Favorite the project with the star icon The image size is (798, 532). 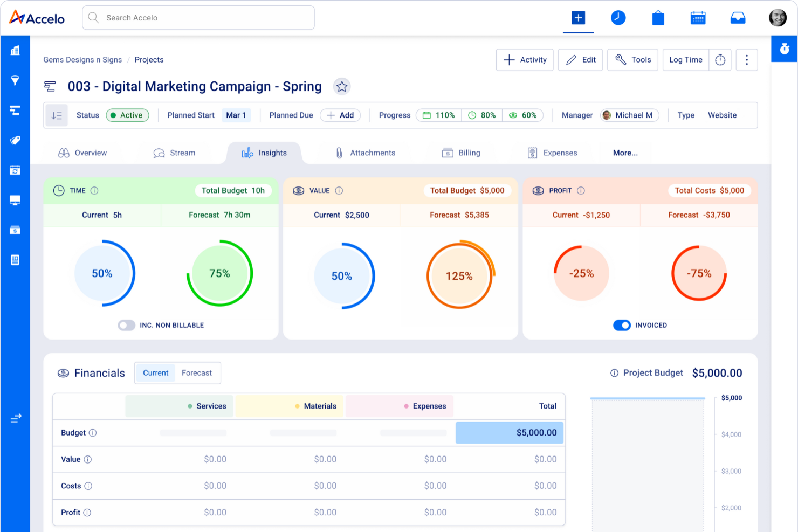point(342,86)
